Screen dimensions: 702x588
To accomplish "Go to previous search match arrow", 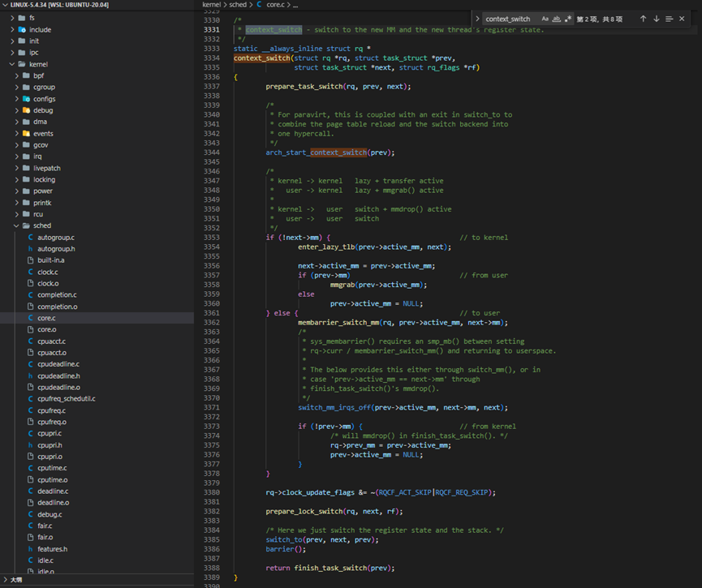I will [x=643, y=19].
